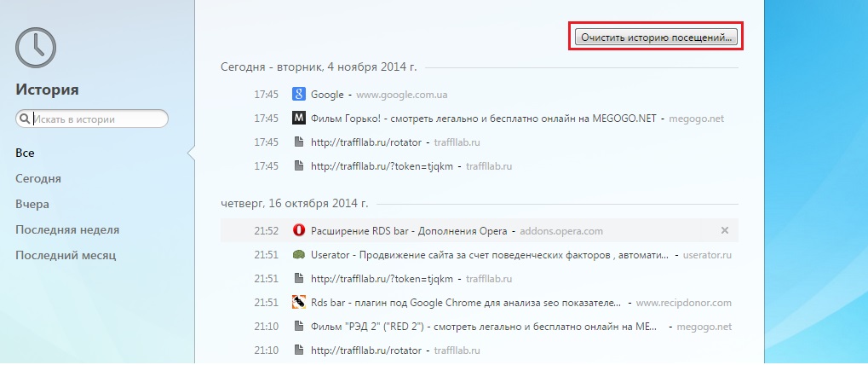This screenshot has width=868, height=365.
Task: Open the Userator history entry
Action: point(489,255)
